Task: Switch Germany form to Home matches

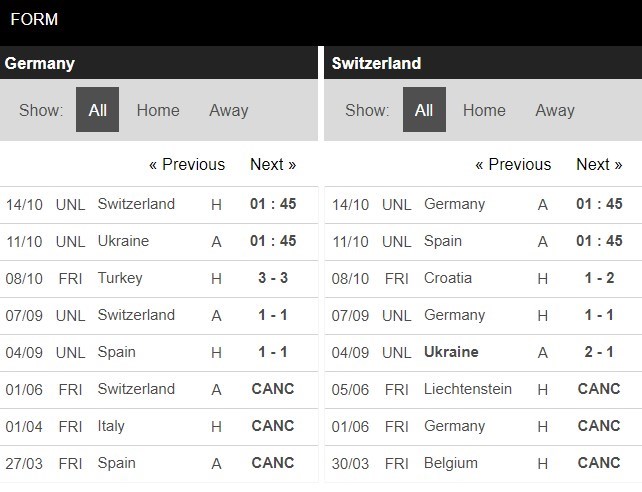Action: [x=158, y=110]
